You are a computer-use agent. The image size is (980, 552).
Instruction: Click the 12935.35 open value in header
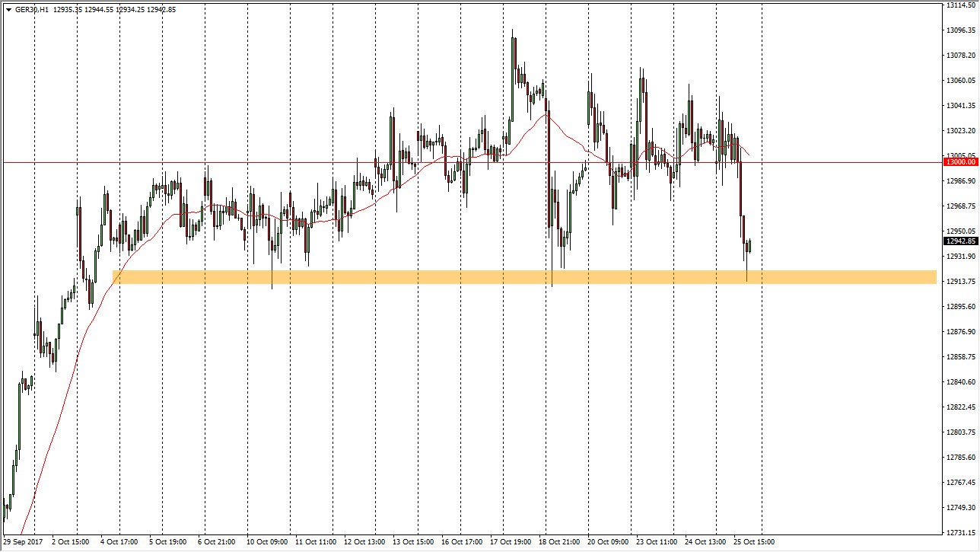pos(70,10)
